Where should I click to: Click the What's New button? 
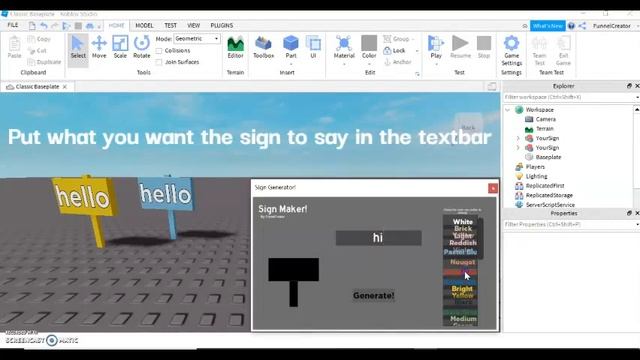point(548,26)
